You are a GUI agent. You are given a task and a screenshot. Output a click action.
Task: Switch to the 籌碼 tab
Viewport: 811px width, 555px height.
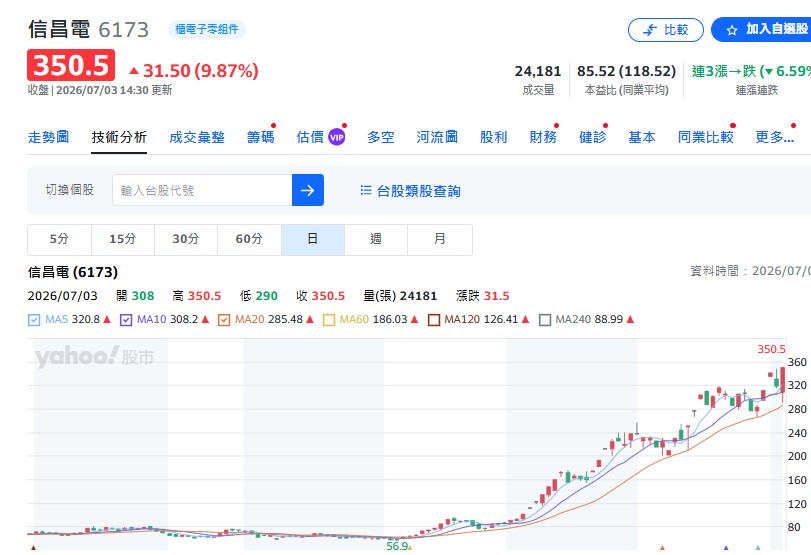coord(260,137)
